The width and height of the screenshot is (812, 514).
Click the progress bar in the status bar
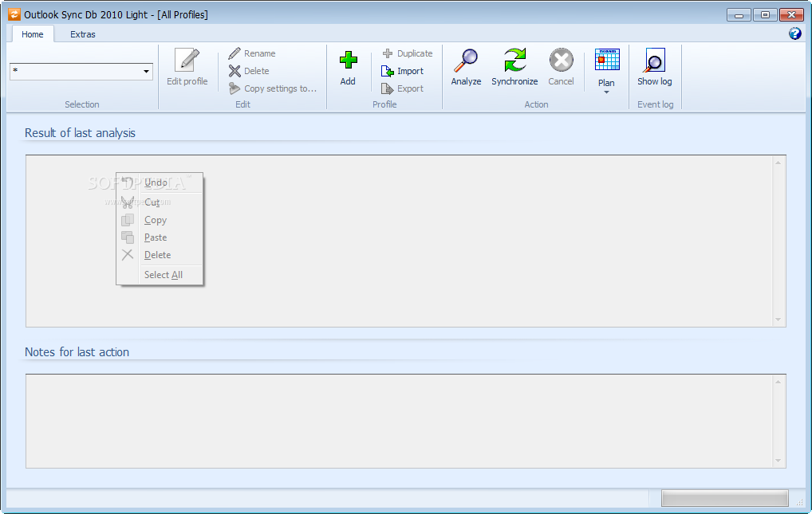coord(724,499)
